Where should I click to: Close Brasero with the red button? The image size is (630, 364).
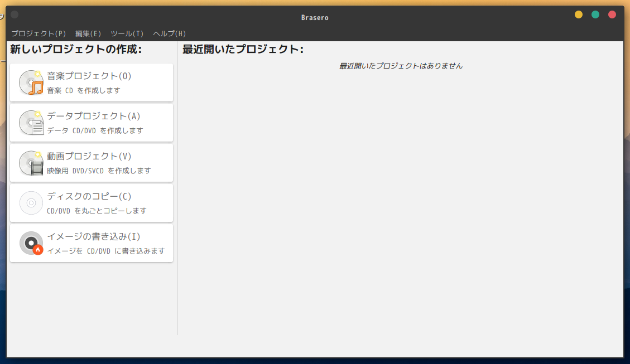point(612,15)
